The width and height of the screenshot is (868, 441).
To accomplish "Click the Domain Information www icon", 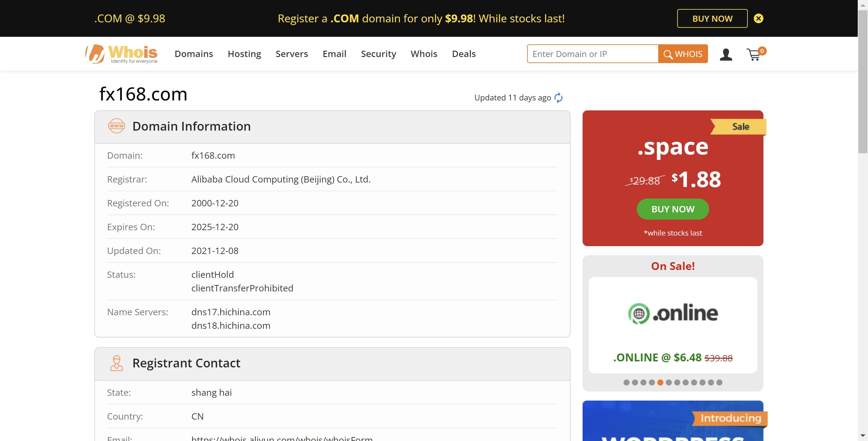I will pos(117,126).
